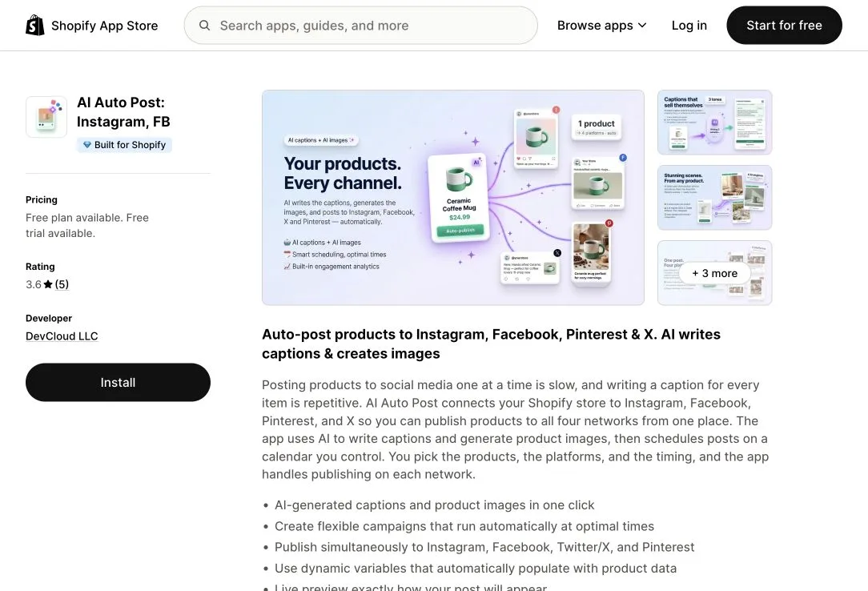Click the bullet 'Create flexible campaigns that run automatically'
Screen dimensions: 868x591
tap(464, 526)
